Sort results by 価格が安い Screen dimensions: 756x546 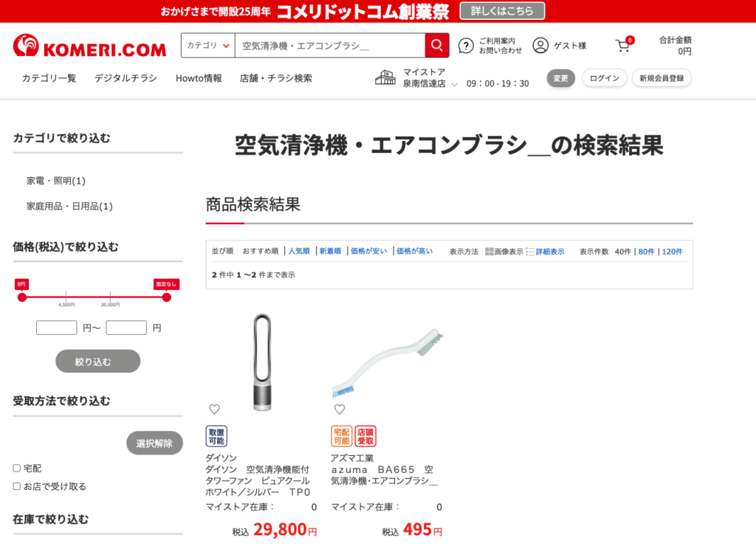click(368, 251)
